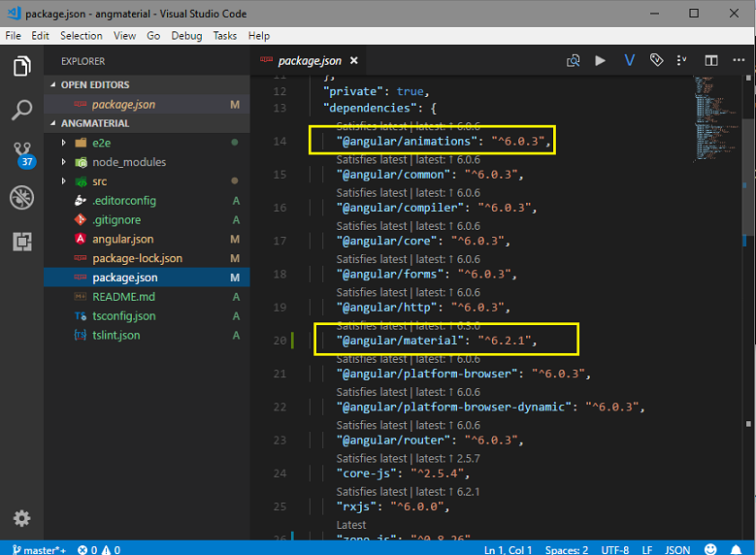Open the Help menu

click(259, 36)
